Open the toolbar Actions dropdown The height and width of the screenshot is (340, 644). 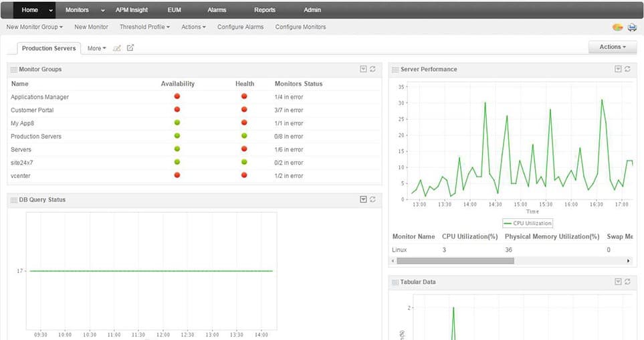tap(193, 27)
